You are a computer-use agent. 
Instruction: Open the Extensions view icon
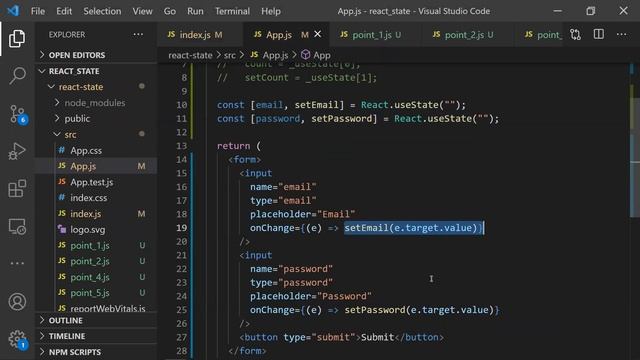pyautogui.click(x=17, y=188)
